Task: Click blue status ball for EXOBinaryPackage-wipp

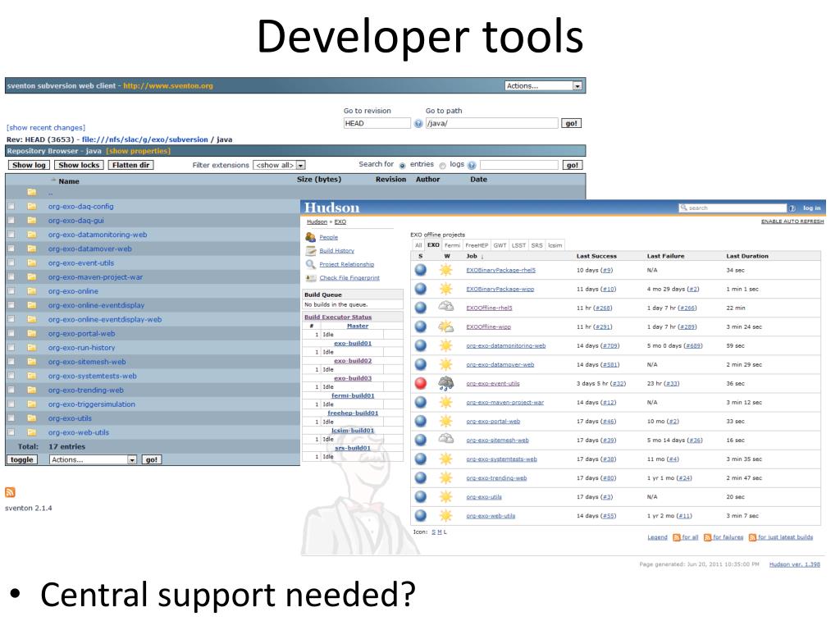Action: tap(421, 289)
